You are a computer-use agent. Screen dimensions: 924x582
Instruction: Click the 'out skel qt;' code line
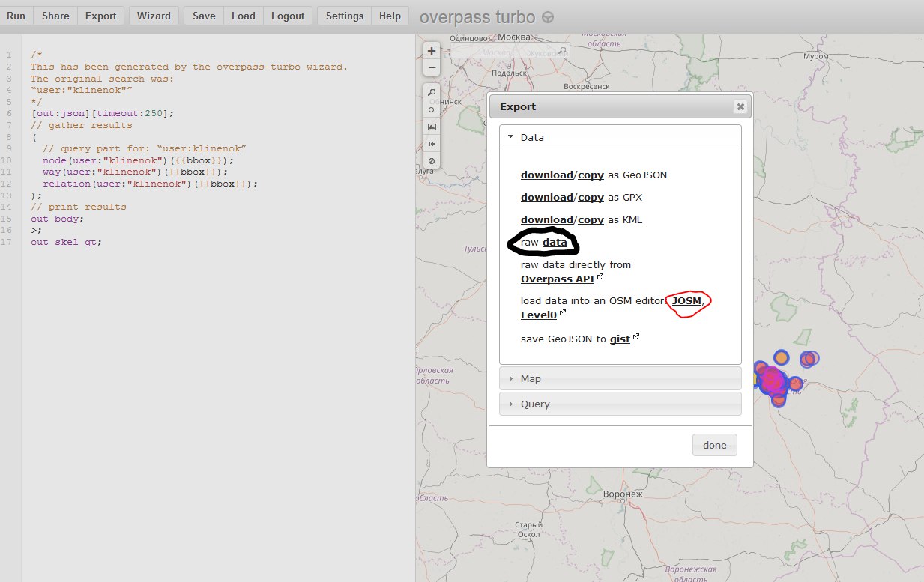tap(66, 242)
